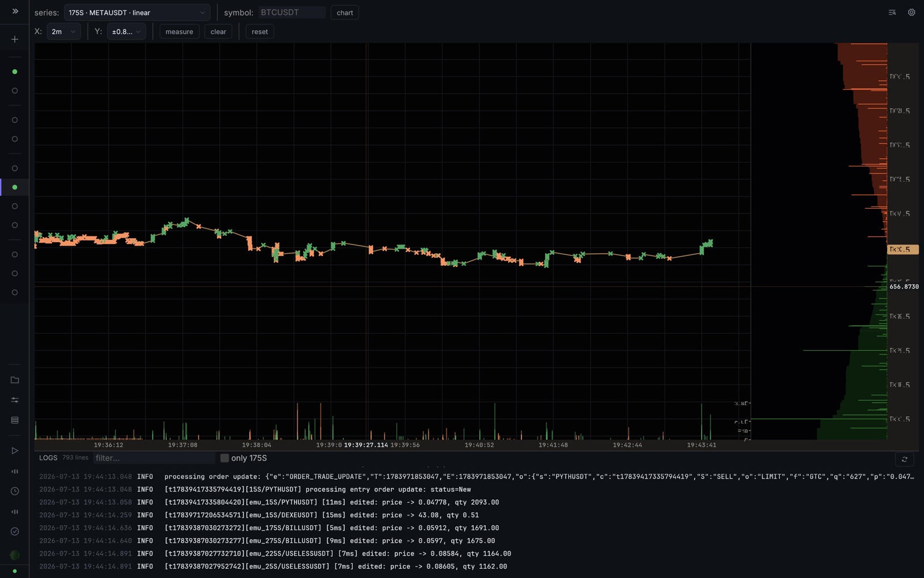
Task: Click the 656.8730 price label on the axis
Action: point(904,287)
